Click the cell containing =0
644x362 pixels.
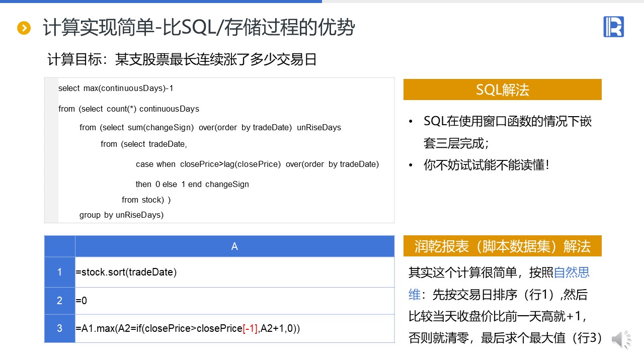82,301
